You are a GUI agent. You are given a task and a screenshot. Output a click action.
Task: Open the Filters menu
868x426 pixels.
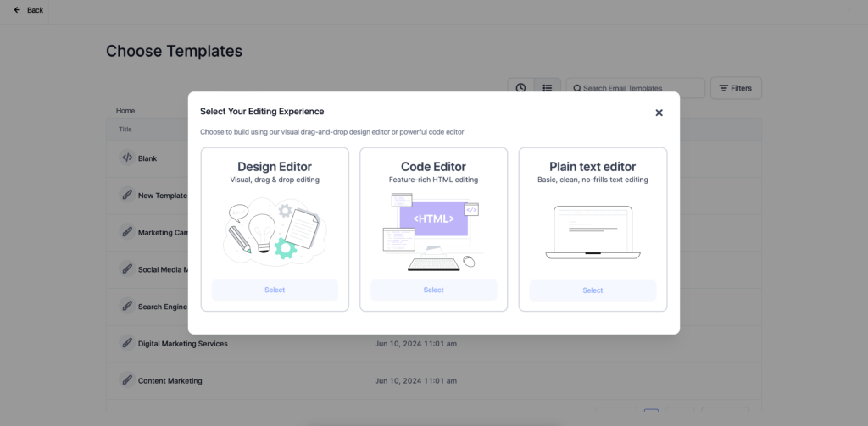[x=736, y=88]
